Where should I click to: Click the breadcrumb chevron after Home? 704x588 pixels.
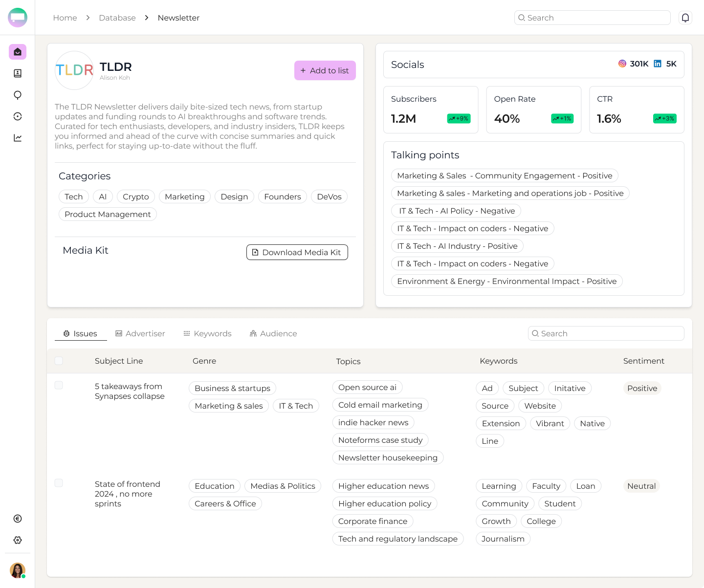pos(88,18)
